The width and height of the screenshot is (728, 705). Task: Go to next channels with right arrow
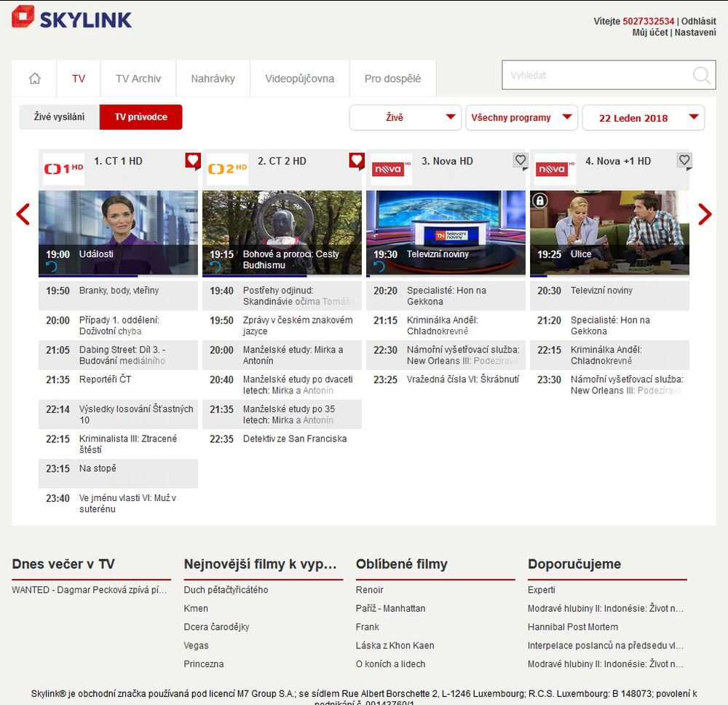(x=704, y=214)
